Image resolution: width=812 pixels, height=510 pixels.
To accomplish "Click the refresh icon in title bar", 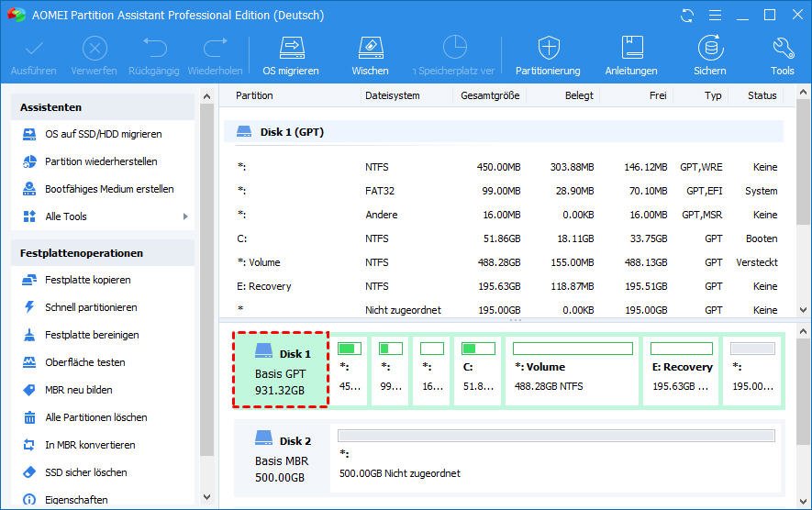I will click(x=687, y=16).
